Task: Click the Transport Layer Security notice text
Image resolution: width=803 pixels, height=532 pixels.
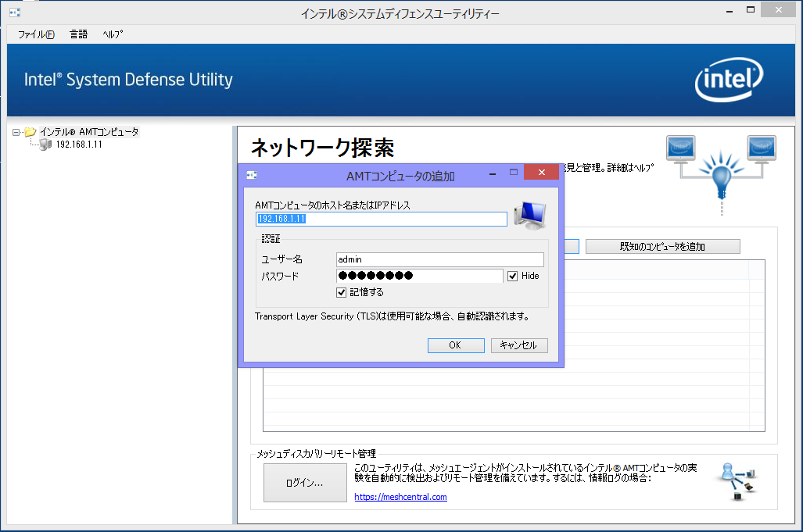Action: 393,316
